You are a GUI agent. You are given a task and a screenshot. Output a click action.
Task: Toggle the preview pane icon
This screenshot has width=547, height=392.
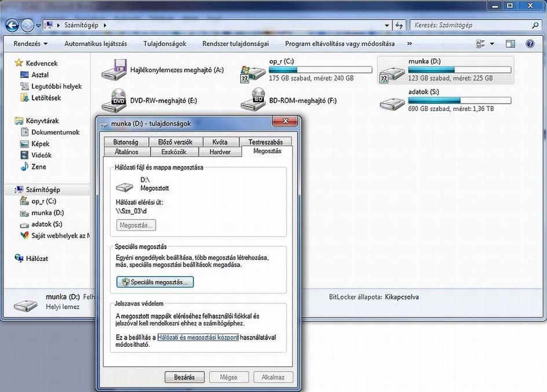coord(511,43)
